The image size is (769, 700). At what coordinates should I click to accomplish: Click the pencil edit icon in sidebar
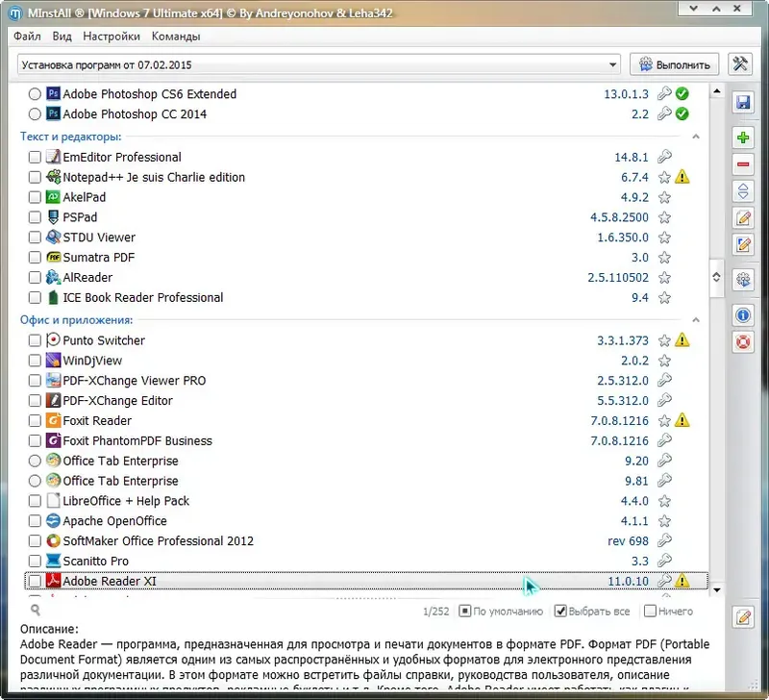743,218
